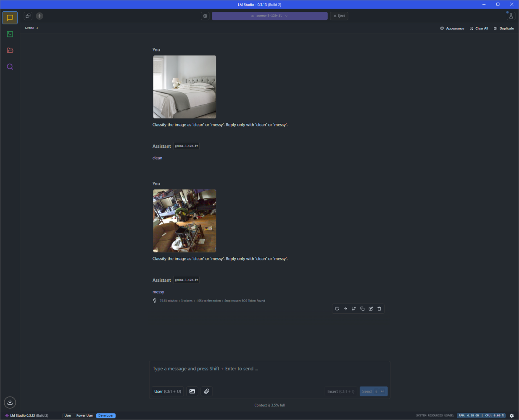Viewport: 519px width, 420px height.
Task: Switch to User mode
Action: pyautogui.click(x=68, y=415)
